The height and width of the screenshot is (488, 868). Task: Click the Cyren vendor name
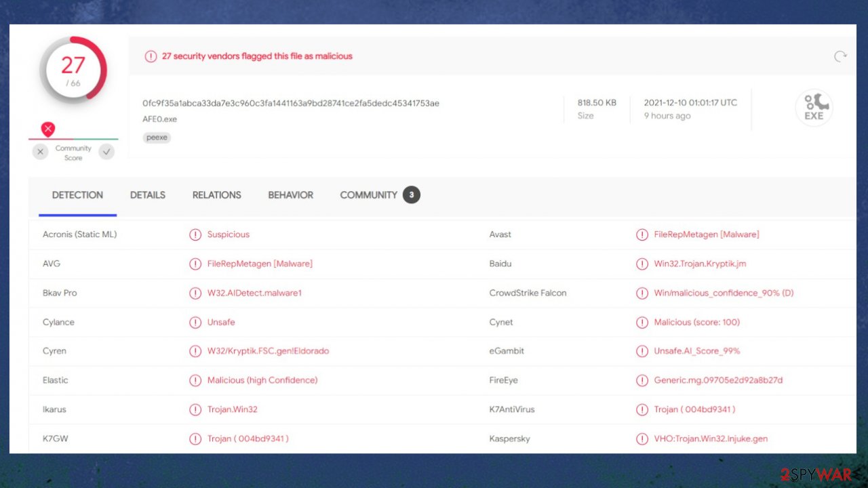tap(54, 351)
